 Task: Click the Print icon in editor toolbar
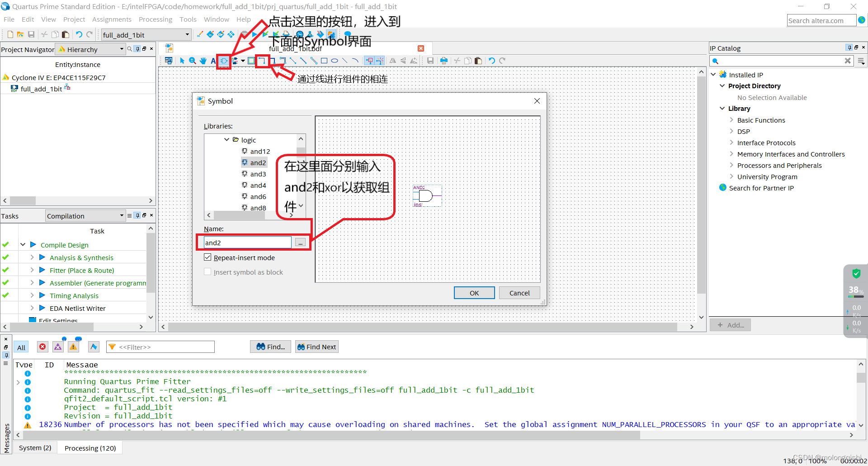tap(444, 61)
